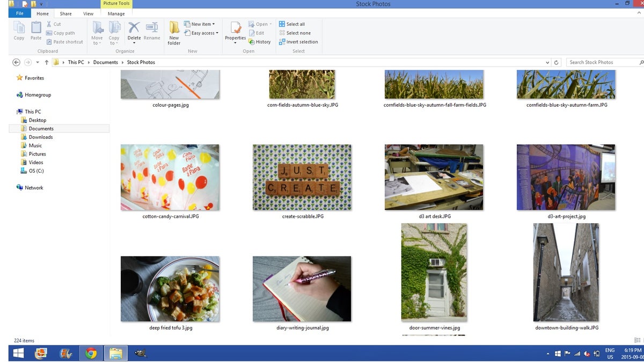Viewport: 644px width, 362px height.
Task: Open the History option in ribbon
Action: (x=259, y=42)
